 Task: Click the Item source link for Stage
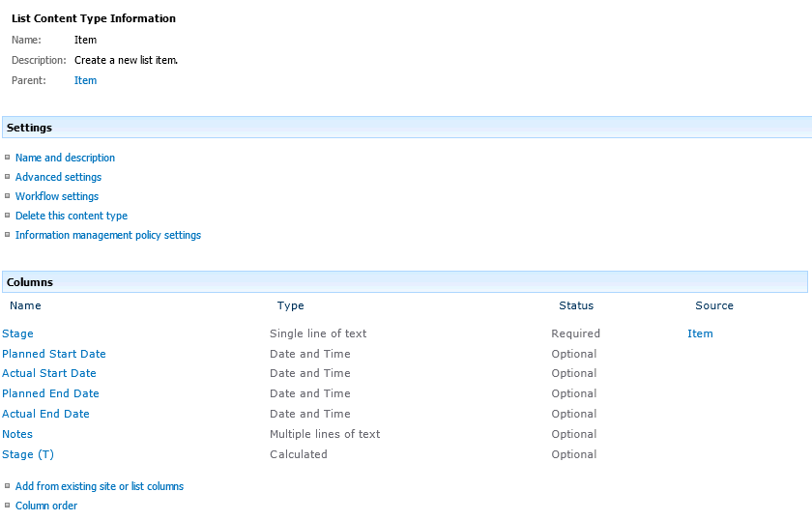(x=700, y=333)
